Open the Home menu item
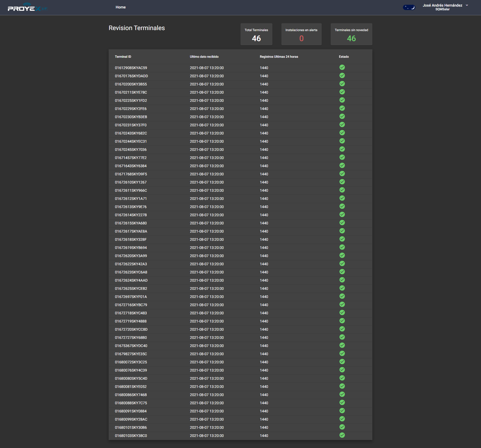The height and width of the screenshot is (448, 481). click(x=121, y=7)
